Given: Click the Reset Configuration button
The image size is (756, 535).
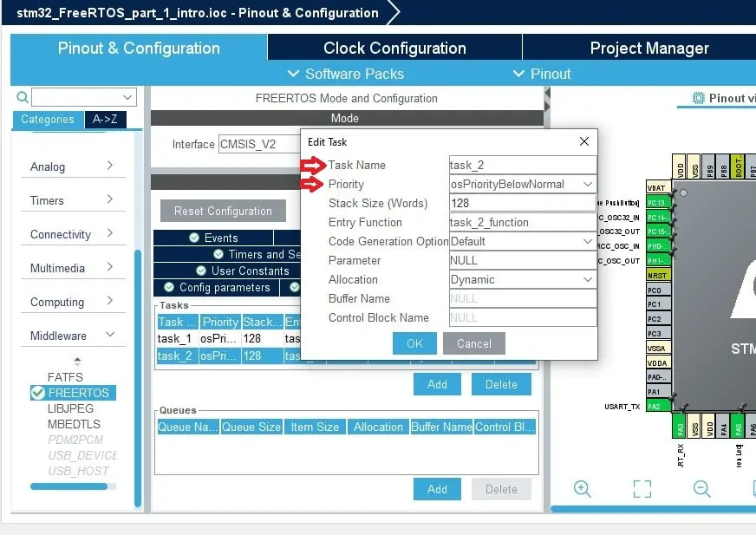Looking at the screenshot, I should (224, 211).
